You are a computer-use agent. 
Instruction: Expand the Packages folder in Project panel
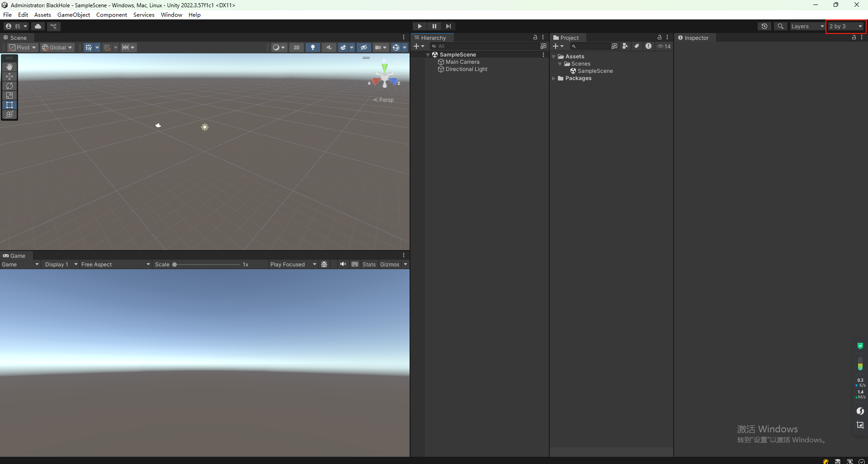[554, 78]
